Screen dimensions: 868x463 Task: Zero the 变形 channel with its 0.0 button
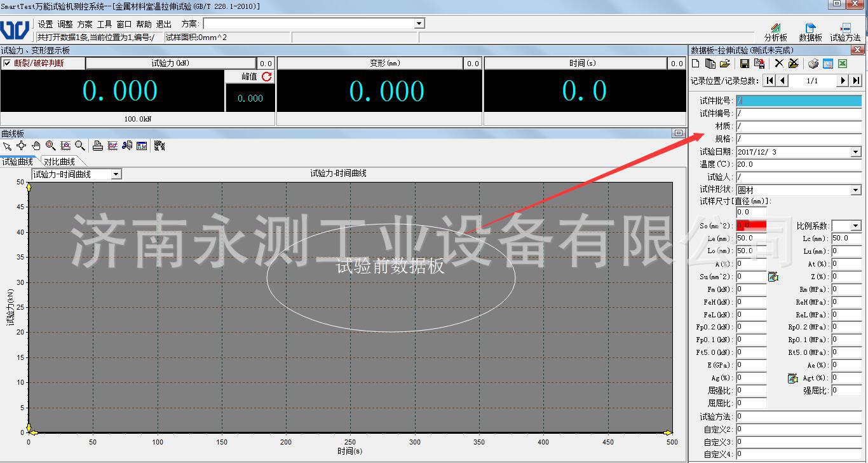click(x=473, y=63)
